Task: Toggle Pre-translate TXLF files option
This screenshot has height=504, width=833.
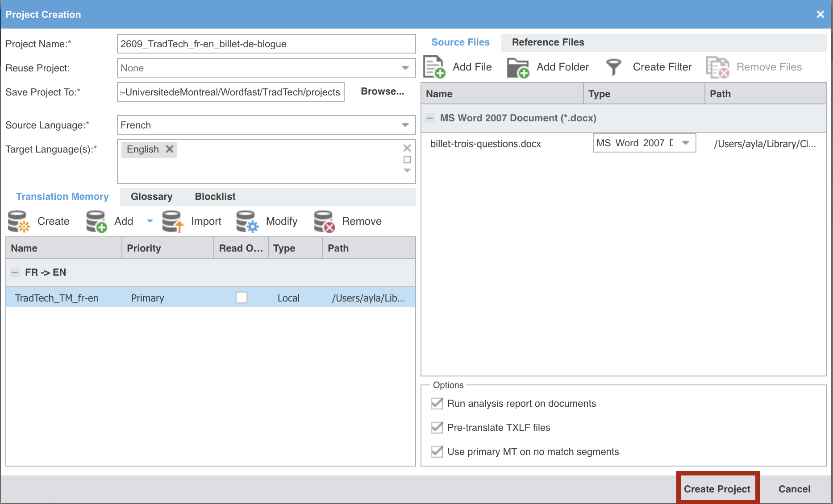Action: click(437, 427)
